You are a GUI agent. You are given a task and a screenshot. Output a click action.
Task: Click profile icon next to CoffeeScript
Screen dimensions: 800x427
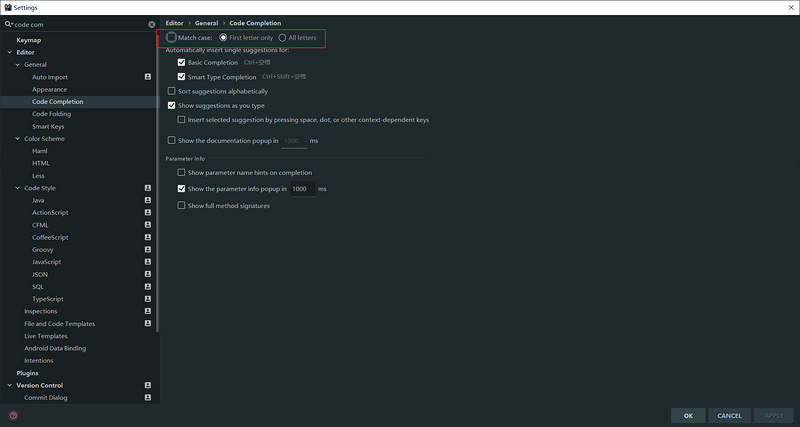point(148,237)
